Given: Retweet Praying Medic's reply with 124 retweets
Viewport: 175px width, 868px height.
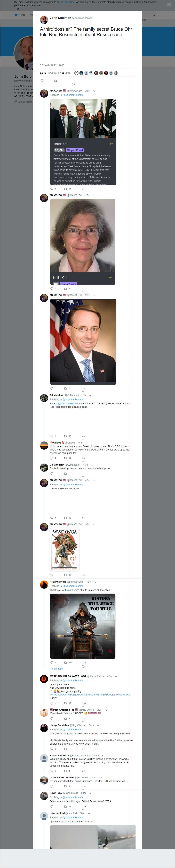Looking at the screenshot, I should [x=66, y=662].
